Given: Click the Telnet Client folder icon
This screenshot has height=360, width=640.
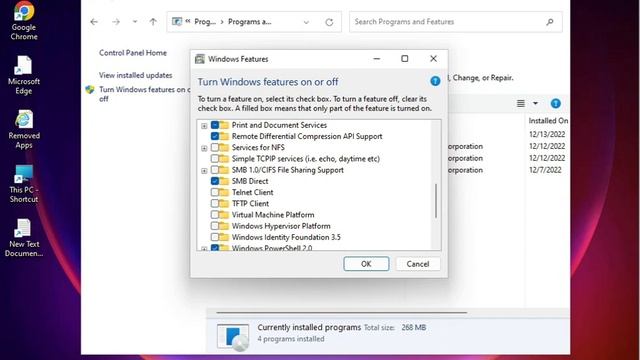Looking at the screenshot, I should pyautogui.click(x=224, y=192).
